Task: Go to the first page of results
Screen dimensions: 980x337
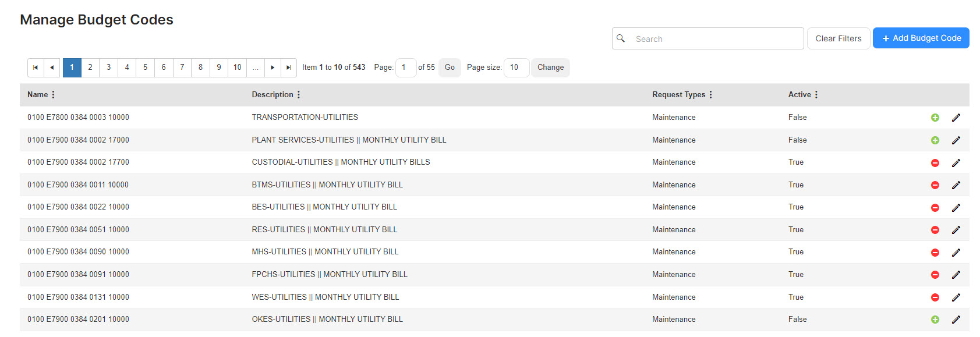Action: pos(36,68)
